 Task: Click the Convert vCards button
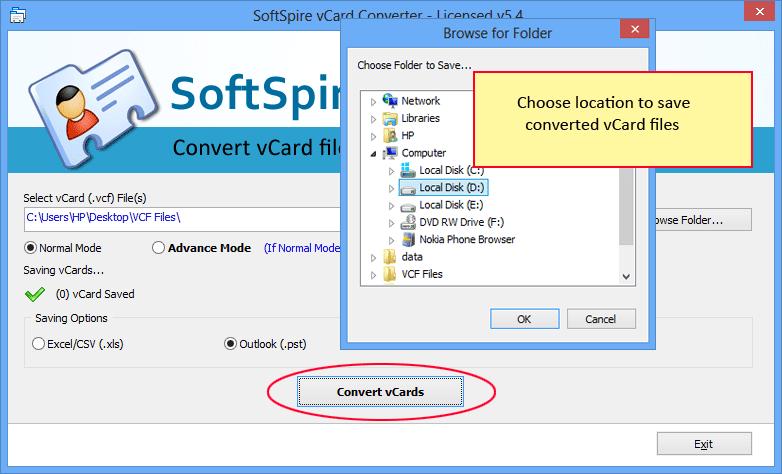tap(380, 392)
